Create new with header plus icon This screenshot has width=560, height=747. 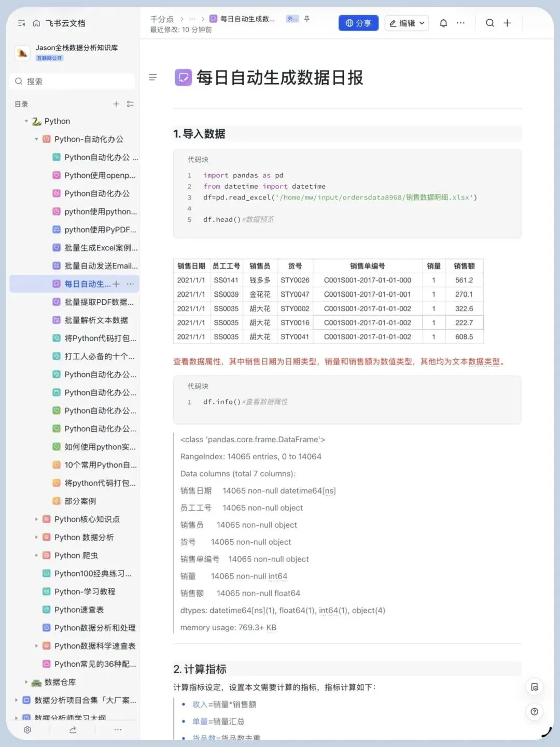point(507,23)
